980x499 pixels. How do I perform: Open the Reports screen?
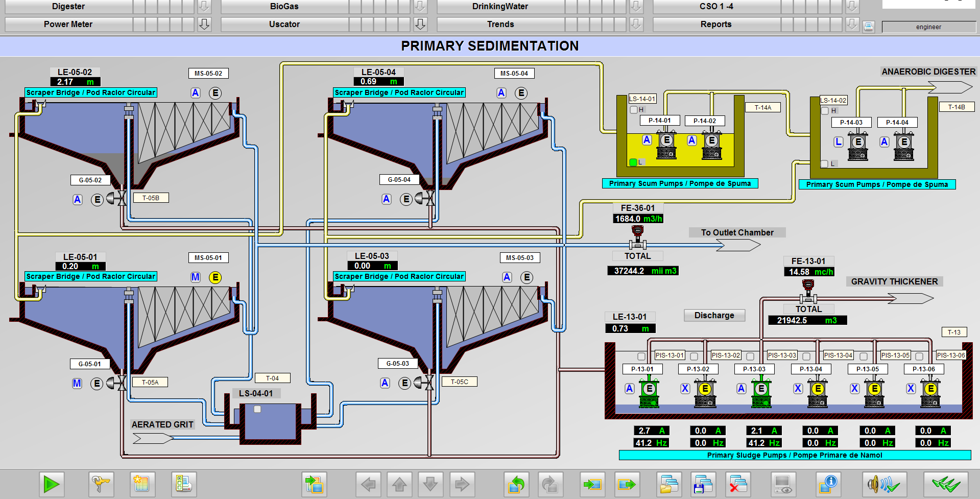click(716, 24)
